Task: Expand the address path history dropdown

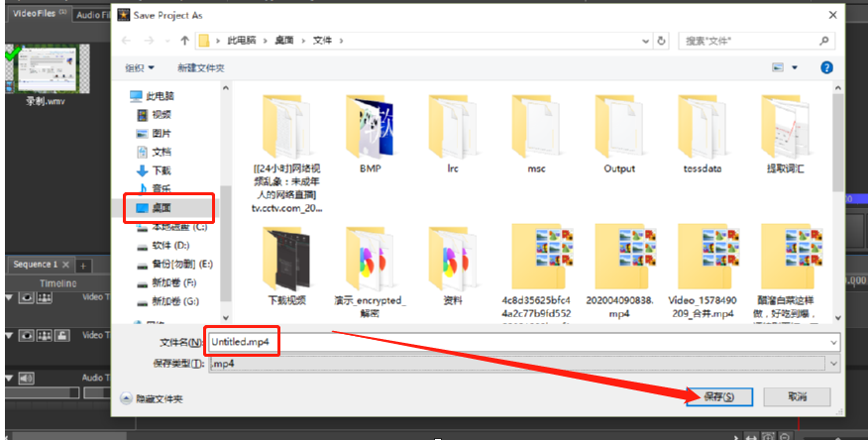Action: point(645,41)
